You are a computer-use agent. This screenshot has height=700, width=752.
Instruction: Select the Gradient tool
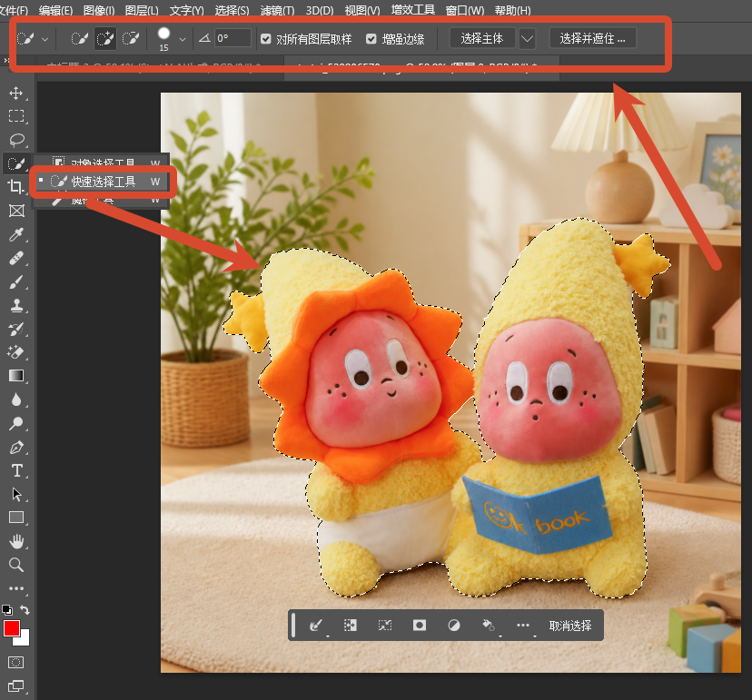(16, 376)
